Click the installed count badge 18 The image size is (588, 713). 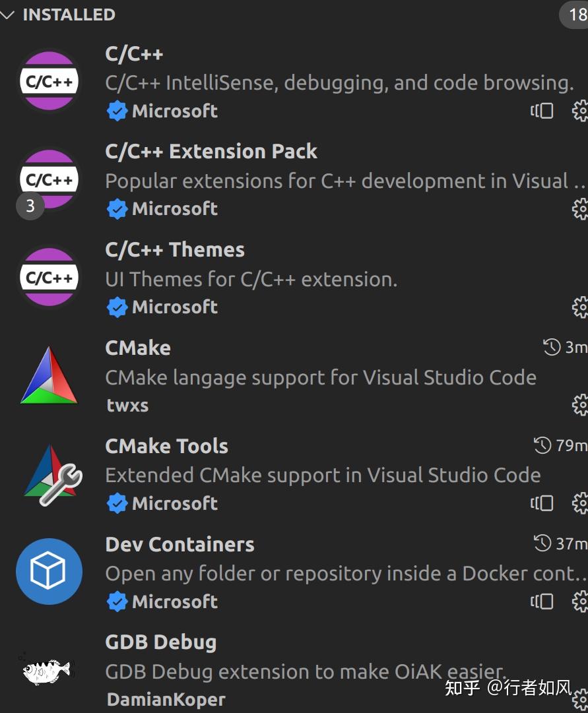pyautogui.click(x=576, y=15)
